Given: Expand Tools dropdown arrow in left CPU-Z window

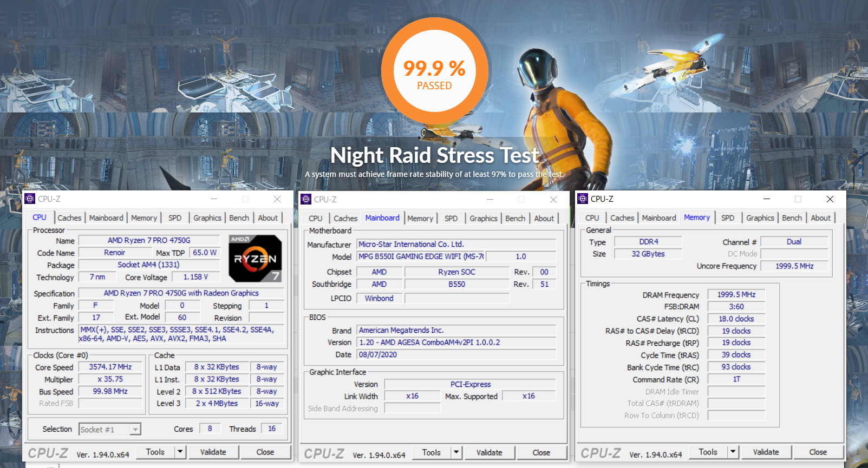Looking at the screenshot, I should click(180, 452).
